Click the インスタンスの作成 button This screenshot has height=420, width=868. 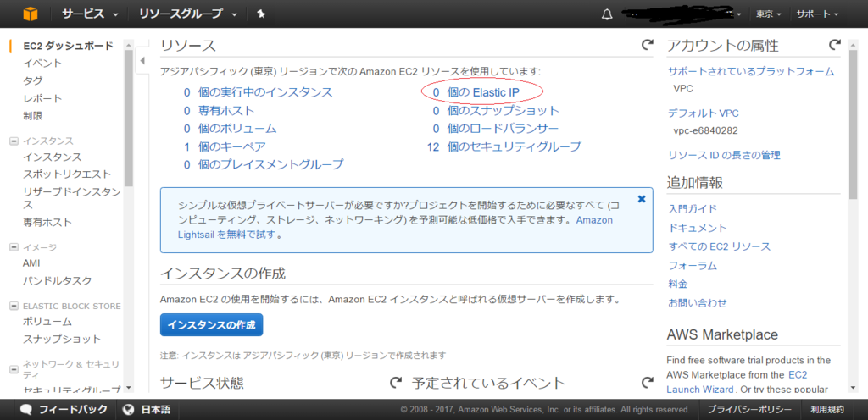tap(211, 325)
